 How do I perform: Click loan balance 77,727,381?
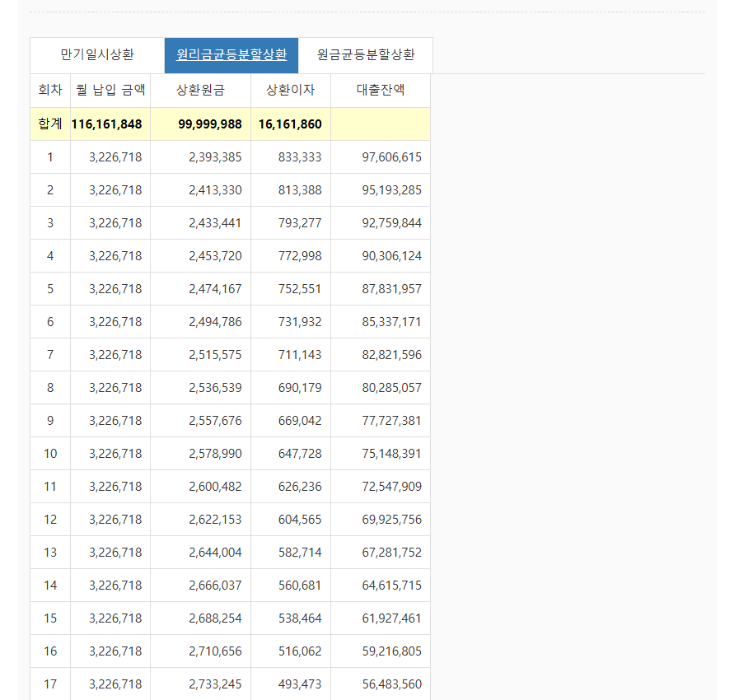[392, 421]
